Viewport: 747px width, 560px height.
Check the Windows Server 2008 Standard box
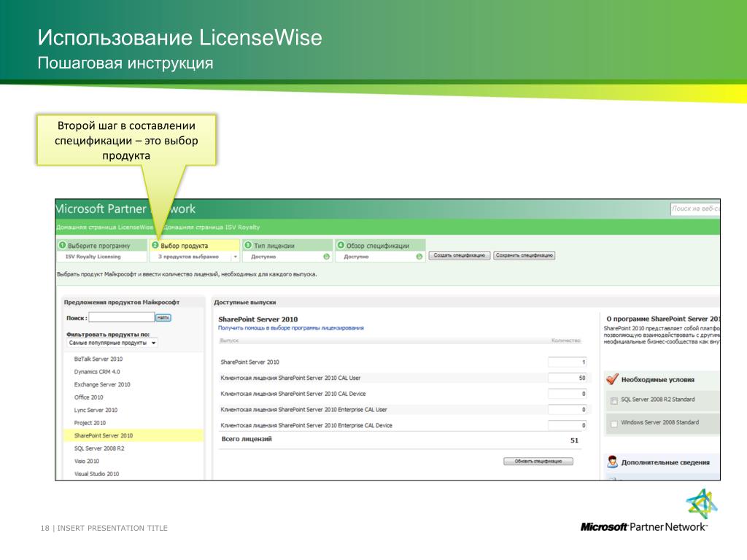pyautogui.click(x=614, y=424)
